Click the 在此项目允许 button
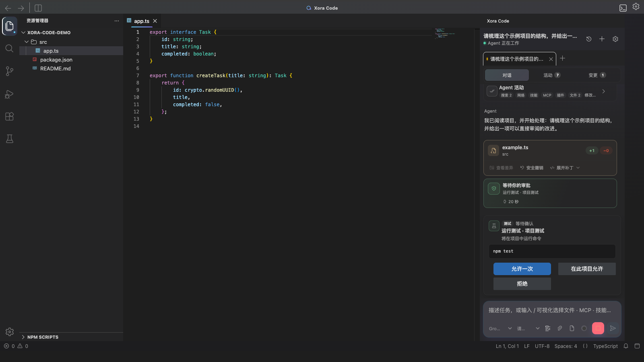This screenshot has height=362, width=644. tap(587, 269)
